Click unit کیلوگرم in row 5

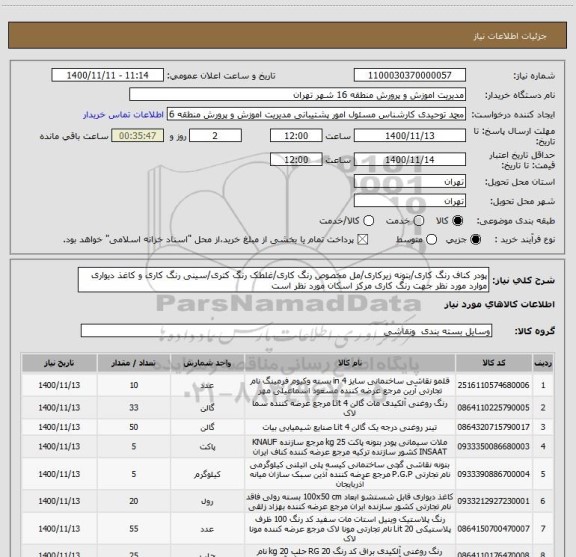click(207, 474)
